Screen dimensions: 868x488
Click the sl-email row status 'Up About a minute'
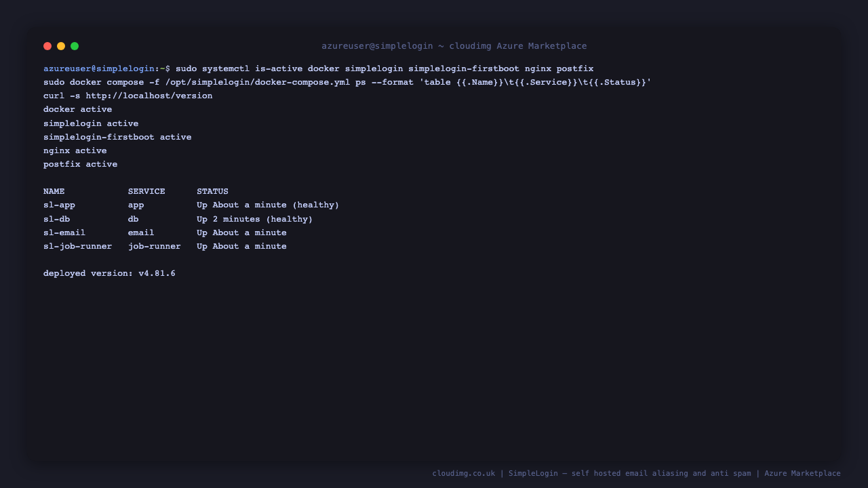tap(241, 232)
